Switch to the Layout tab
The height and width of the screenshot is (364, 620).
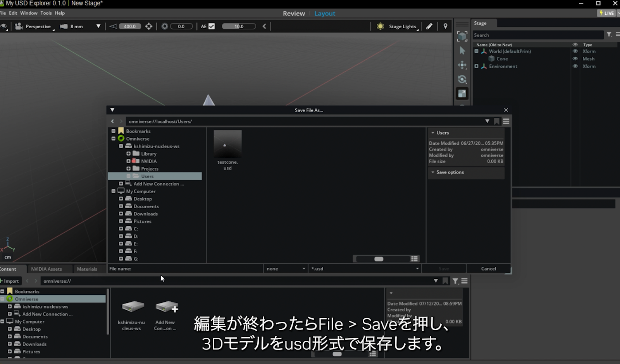tap(325, 13)
